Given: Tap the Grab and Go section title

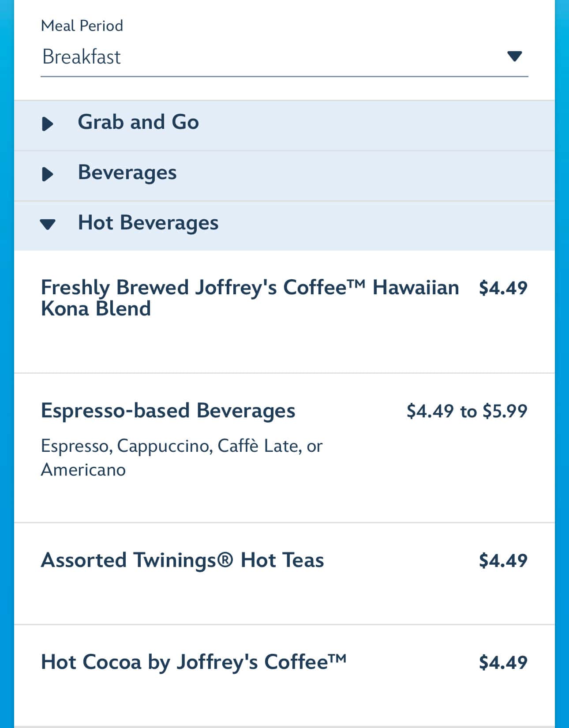Looking at the screenshot, I should [x=138, y=122].
